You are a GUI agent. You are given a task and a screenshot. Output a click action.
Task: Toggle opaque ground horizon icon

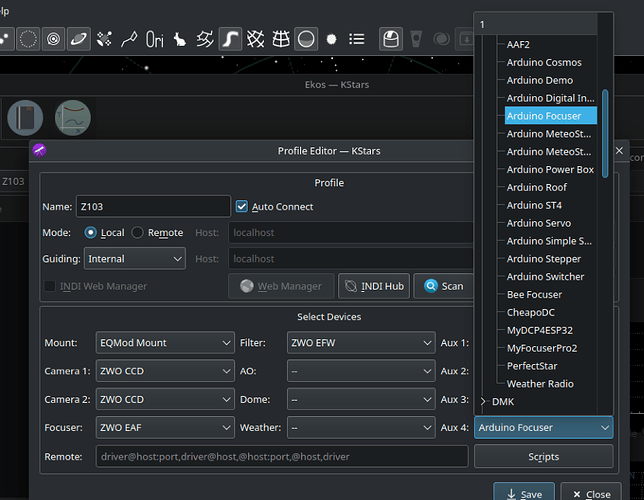[x=306, y=39]
